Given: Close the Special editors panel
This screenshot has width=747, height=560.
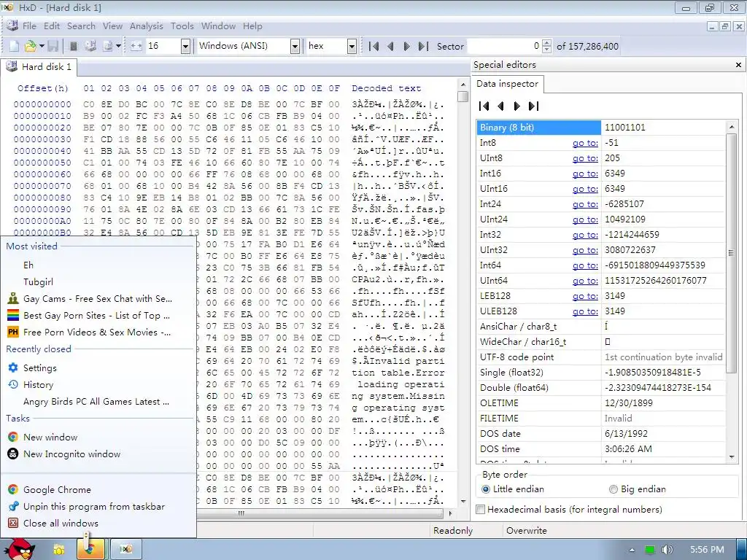Looking at the screenshot, I should click(x=738, y=65).
